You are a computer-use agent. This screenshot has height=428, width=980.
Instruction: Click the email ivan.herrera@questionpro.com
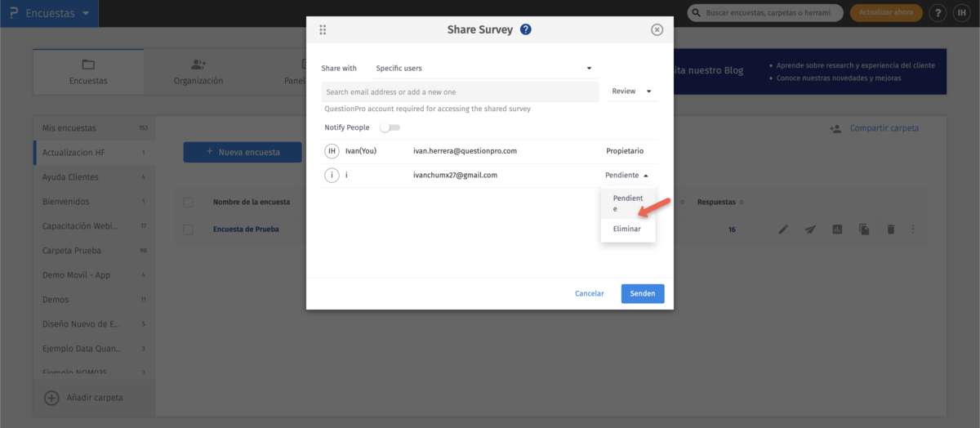[x=465, y=151]
